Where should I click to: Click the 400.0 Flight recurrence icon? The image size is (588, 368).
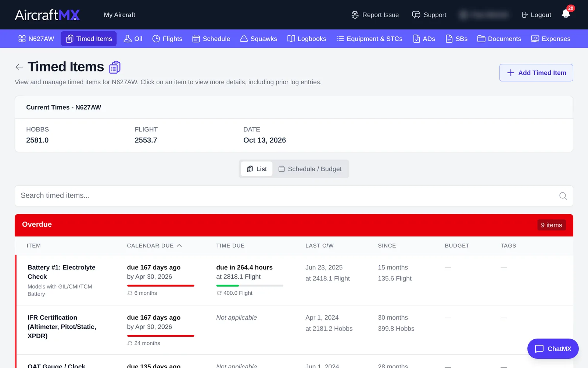click(x=219, y=293)
